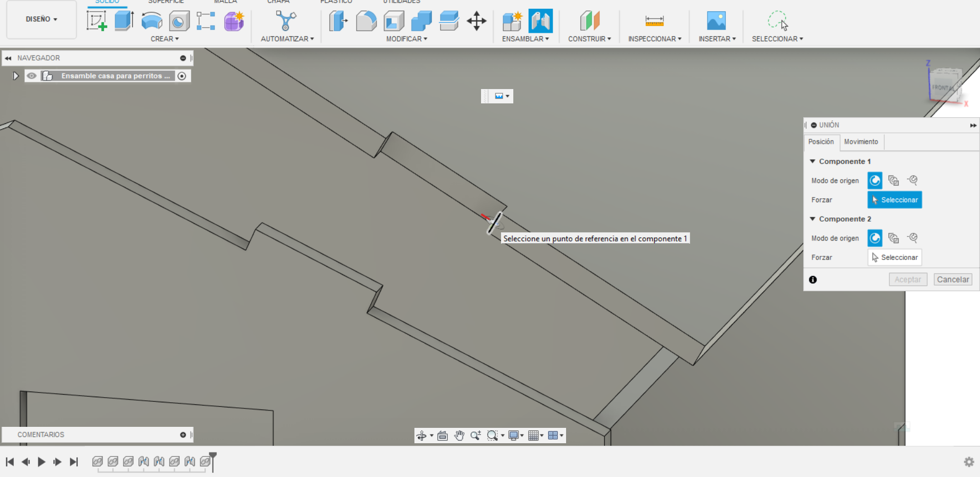Open grid and snaps settings
980x477 pixels.
[x=535, y=436]
